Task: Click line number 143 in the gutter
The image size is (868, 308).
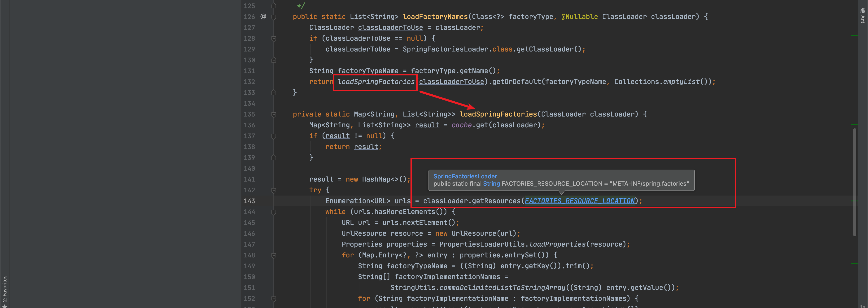Action: point(249,201)
